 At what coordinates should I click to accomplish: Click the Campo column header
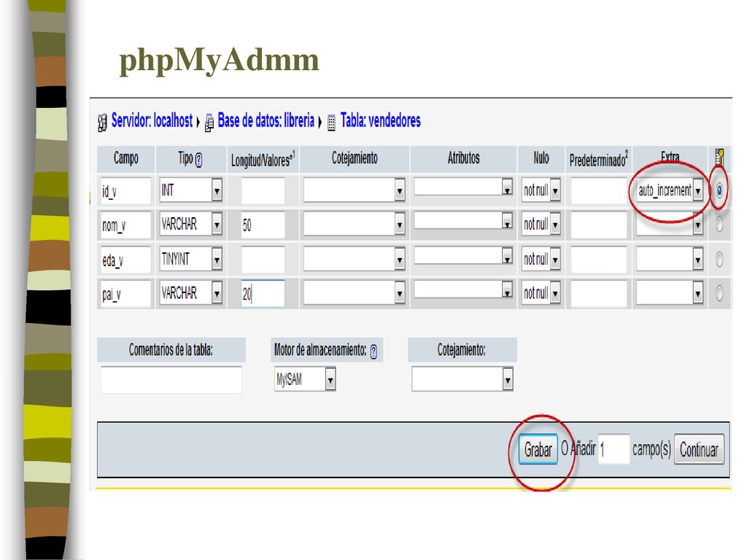[125, 158]
